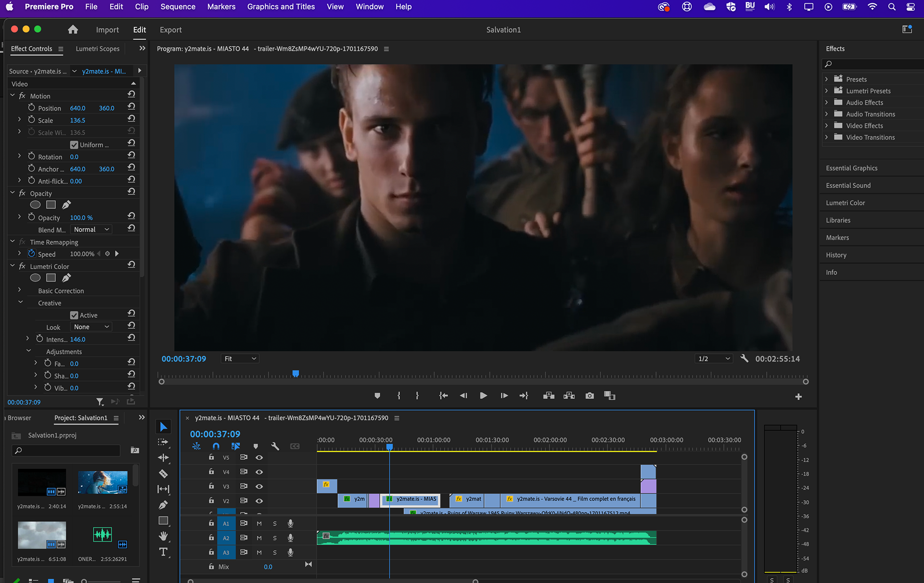Select the Slip tool
The width and height of the screenshot is (924, 583).
tap(164, 489)
